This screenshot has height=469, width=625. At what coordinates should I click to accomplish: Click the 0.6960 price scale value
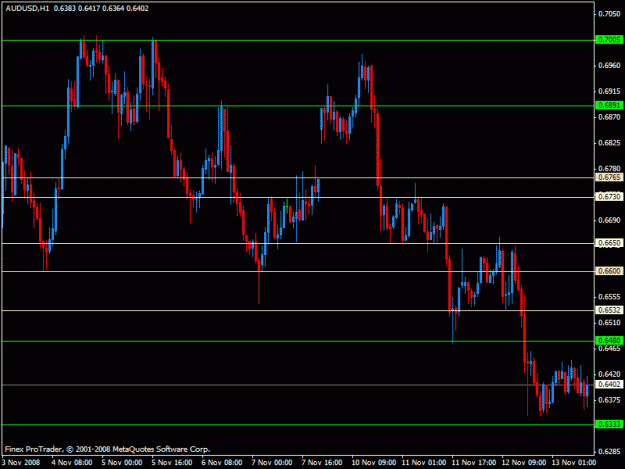pyautogui.click(x=609, y=65)
